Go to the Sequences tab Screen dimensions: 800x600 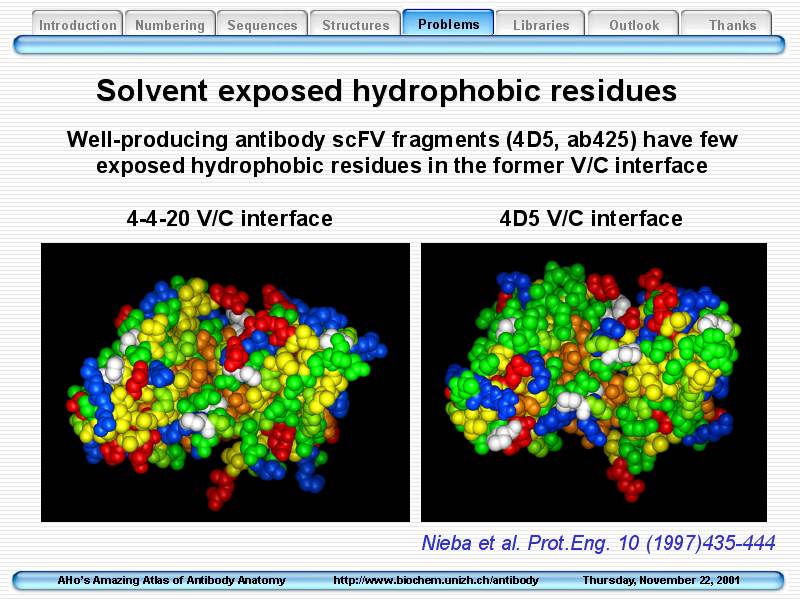(262, 25)
